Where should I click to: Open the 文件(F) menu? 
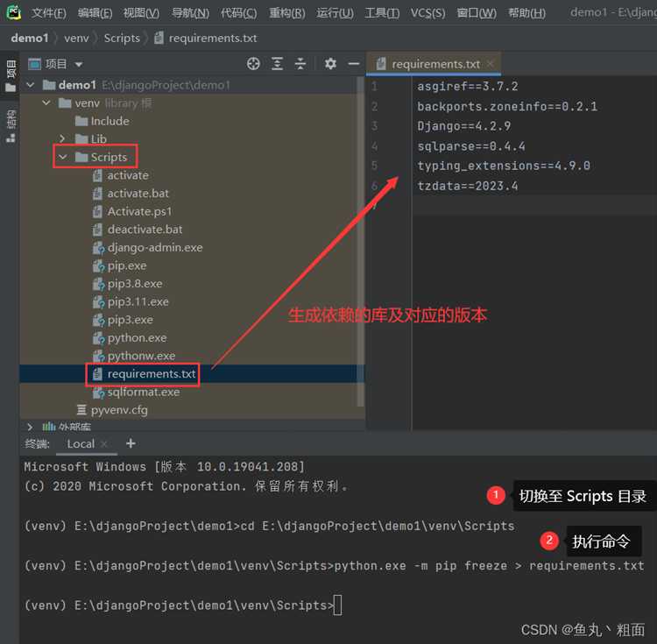point(48,13)
